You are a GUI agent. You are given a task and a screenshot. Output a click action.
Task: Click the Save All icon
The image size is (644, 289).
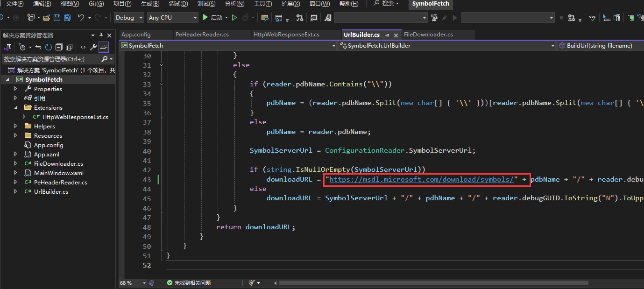click(67, 18)
